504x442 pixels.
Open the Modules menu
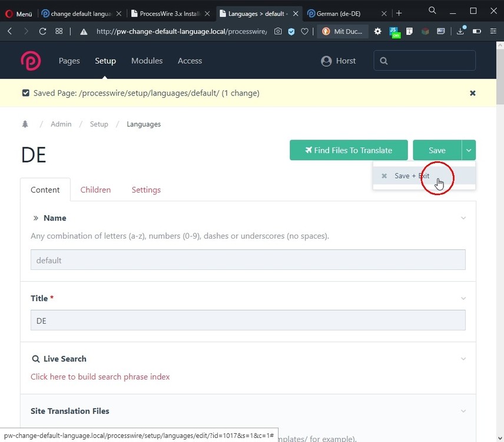147,61
